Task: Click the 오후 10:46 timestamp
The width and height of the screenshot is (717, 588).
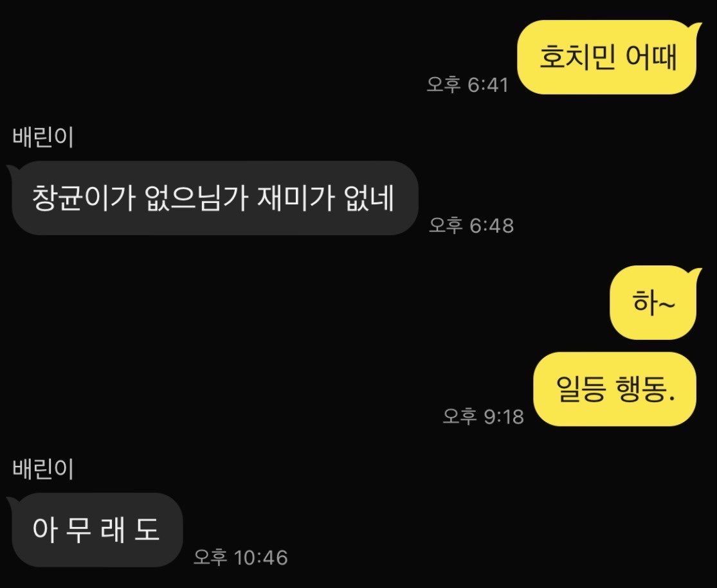Action: pyautogui.click(x=241, y=557)
